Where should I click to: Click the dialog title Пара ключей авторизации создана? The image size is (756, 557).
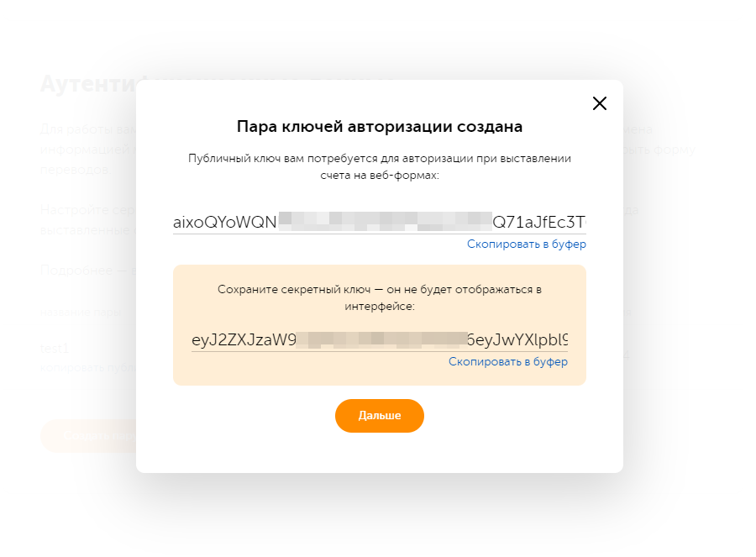[380, 127]
